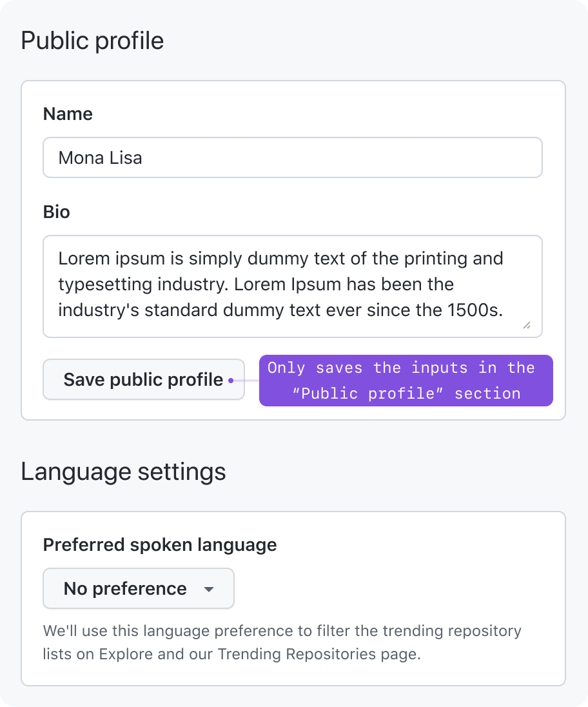Click the Name field label
Image resolution: width=588 pixels, height=707 pixels.
[x=68, y=114]
